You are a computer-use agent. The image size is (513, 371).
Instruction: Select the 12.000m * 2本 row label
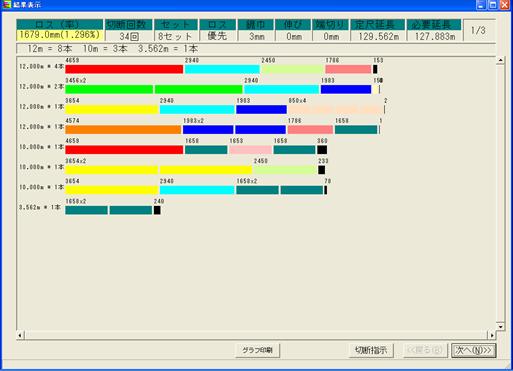point(41,87)
